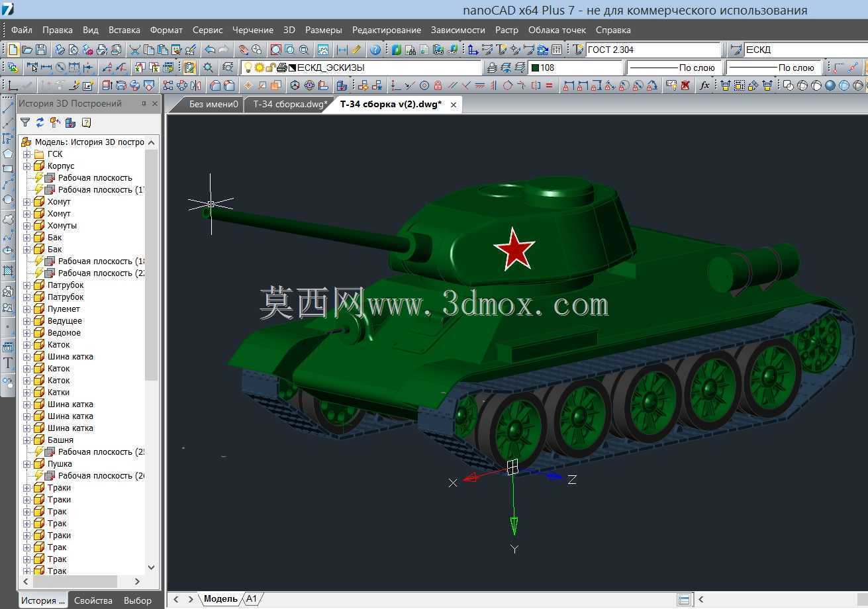This screenshot has width=868, height=609.
Task: Click the Модель: История 3D root node
Action: click(89, 142)
